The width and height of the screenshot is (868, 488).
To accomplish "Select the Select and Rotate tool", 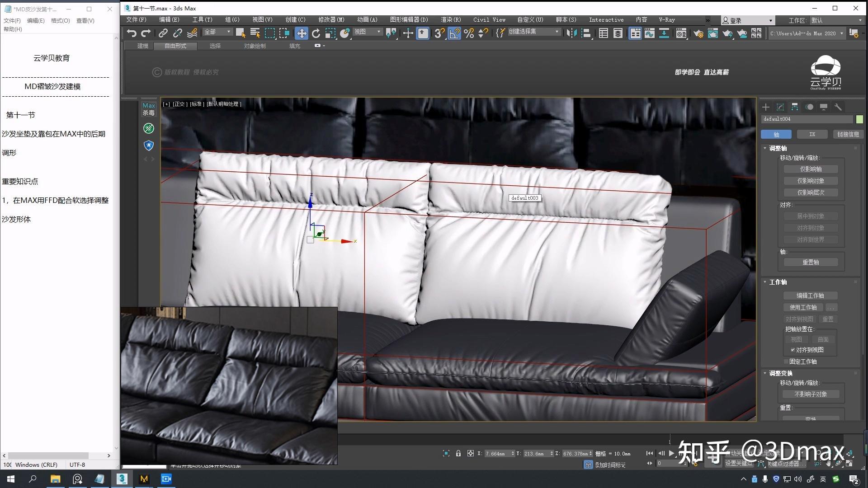I will point(315,33).
